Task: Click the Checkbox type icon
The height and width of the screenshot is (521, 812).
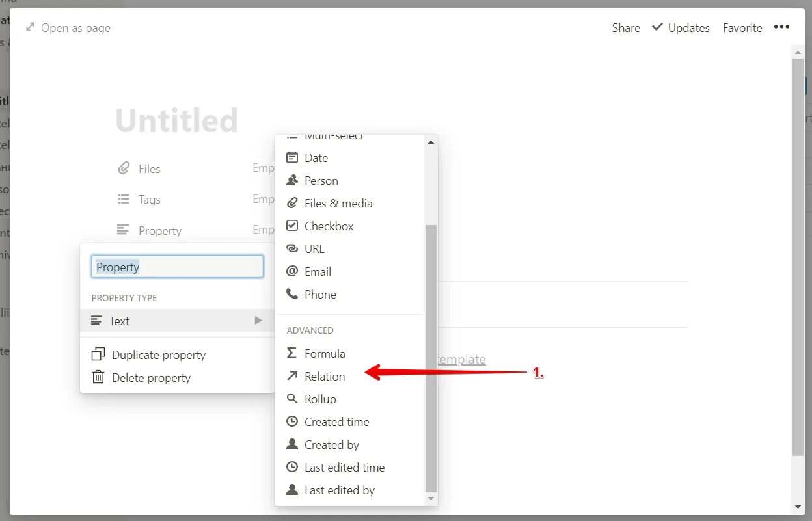Action: (x=292, y=226)
